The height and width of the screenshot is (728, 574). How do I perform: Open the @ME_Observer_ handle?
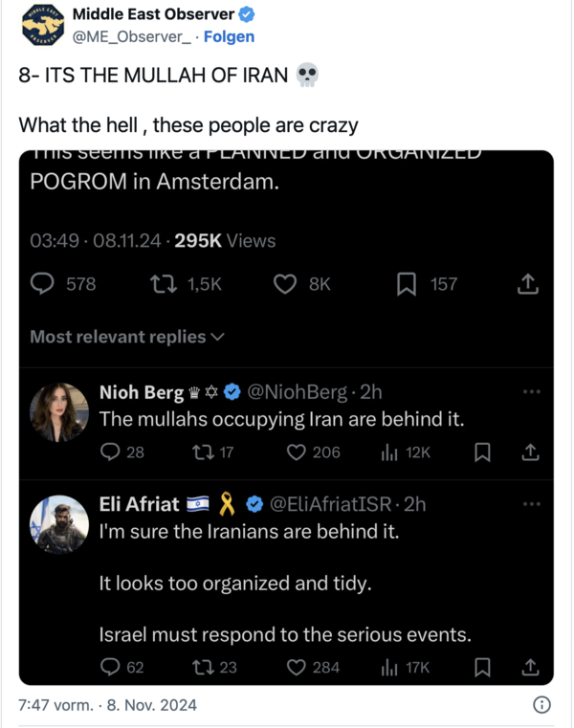tap(131, 36)
